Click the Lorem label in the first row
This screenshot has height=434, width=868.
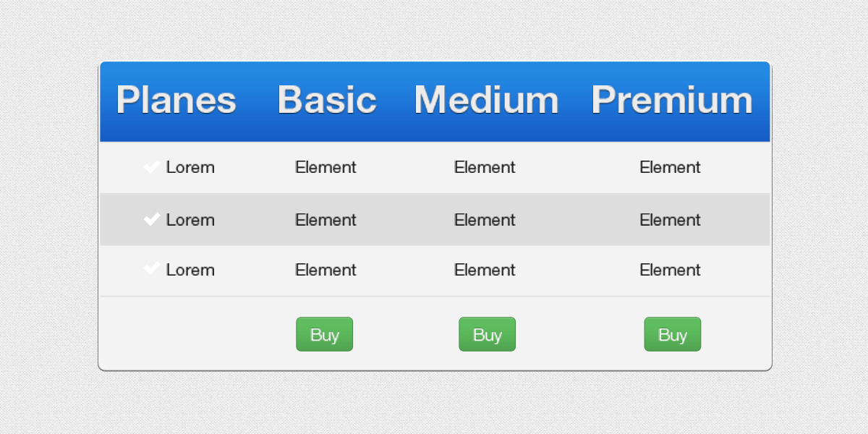point(190,168)
